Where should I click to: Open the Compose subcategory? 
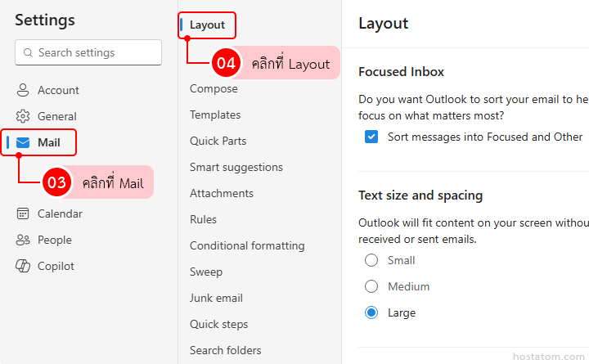click(214, 88)
